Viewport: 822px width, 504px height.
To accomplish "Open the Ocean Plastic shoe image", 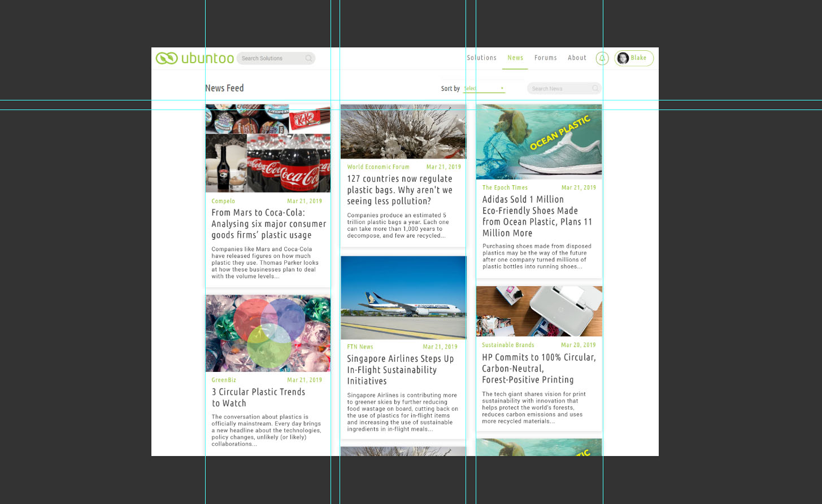I will [x=539, y=142].
